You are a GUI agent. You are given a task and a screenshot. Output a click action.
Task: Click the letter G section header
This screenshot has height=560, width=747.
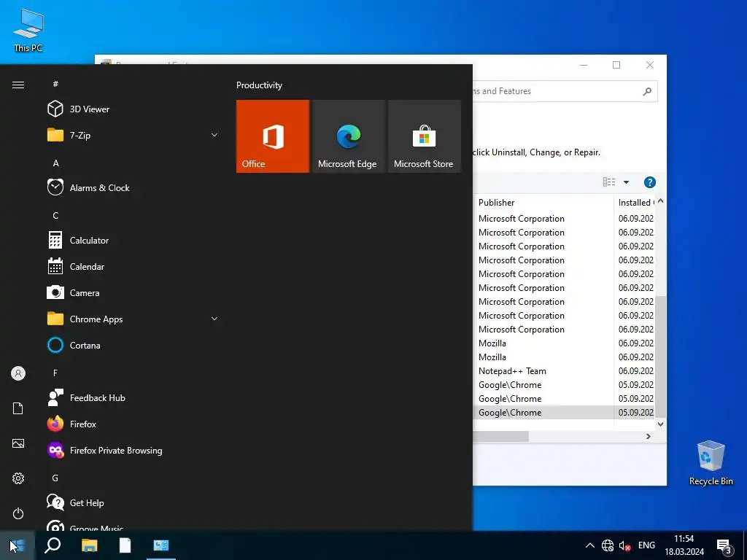tap(55, 478)
